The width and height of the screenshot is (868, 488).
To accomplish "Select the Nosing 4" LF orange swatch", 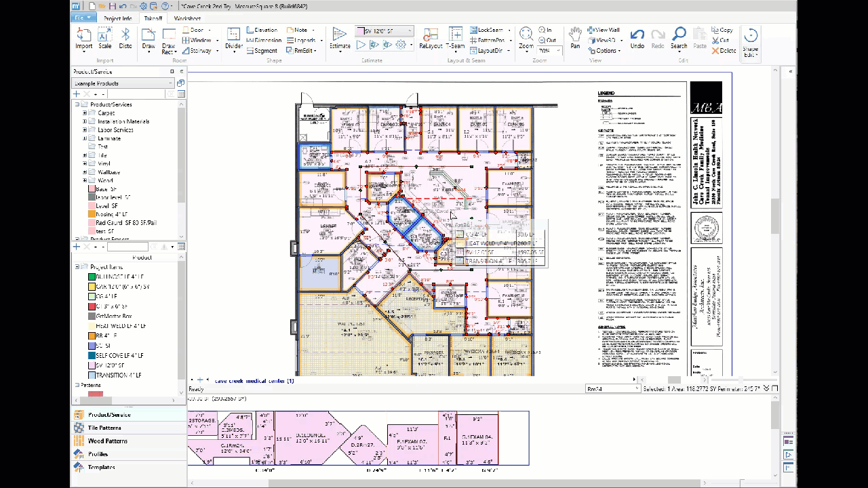I will 92,214.
